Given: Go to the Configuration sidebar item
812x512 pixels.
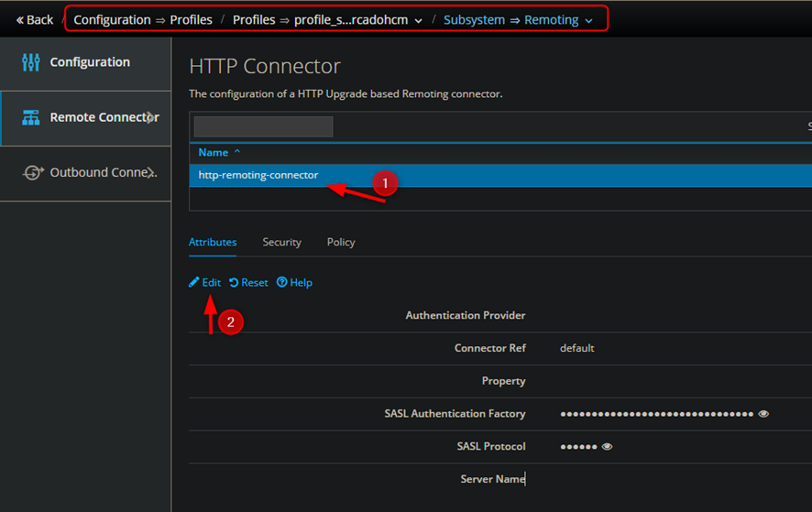Looking at the screenshot, I should [x=90, y=62].
